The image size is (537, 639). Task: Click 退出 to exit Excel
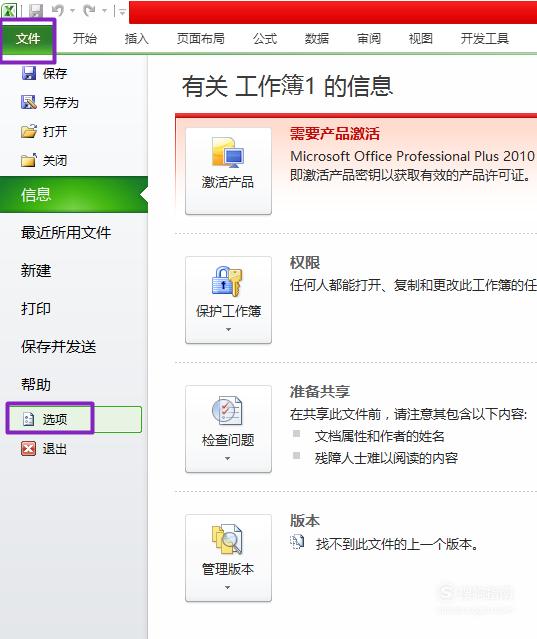point(55,449)
